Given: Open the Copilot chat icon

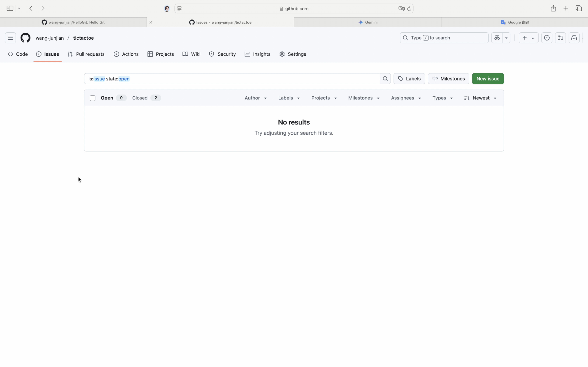Looking at the screenshot, I should point(497,38).
